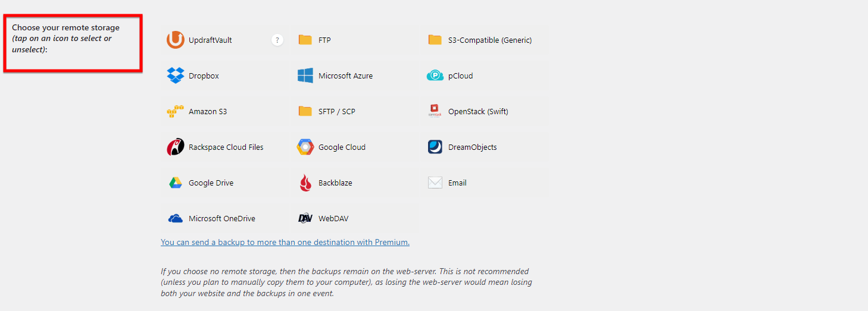Select the pCloud icon
868x311 pixels.
pyautogui.click(x=435, y=76)
